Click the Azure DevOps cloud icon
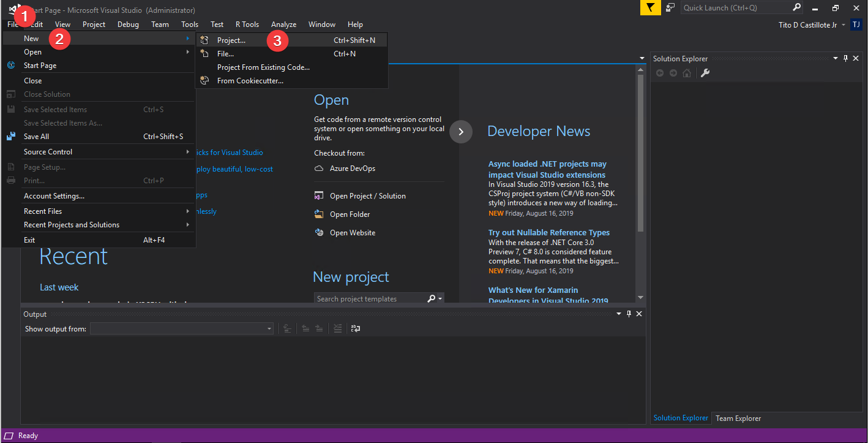The image size is (868, 443). 319,168
